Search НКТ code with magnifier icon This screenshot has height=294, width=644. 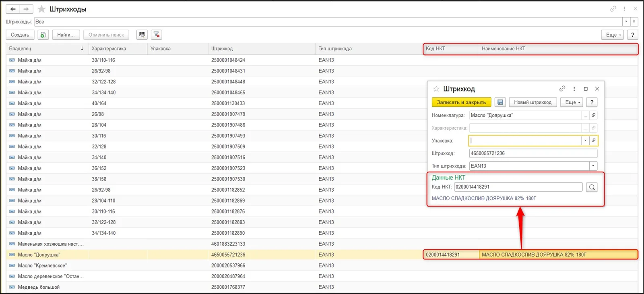click(592, 187)
